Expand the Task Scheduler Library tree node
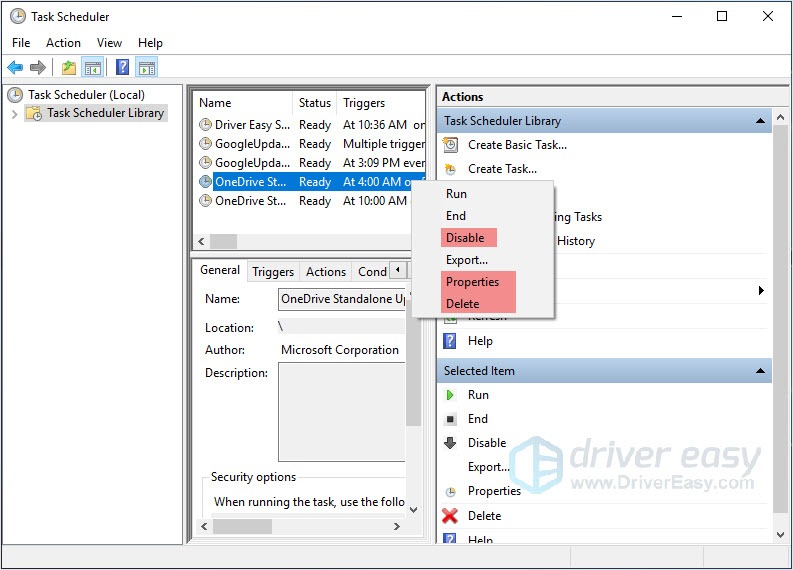The image size is (793, 570). (15, 114)
